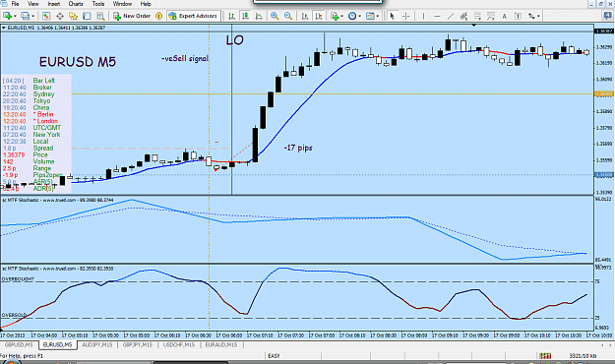This screenshot has width=615, height=364.
Task: Select the Text Label tool
Action: tap(518, 16)
